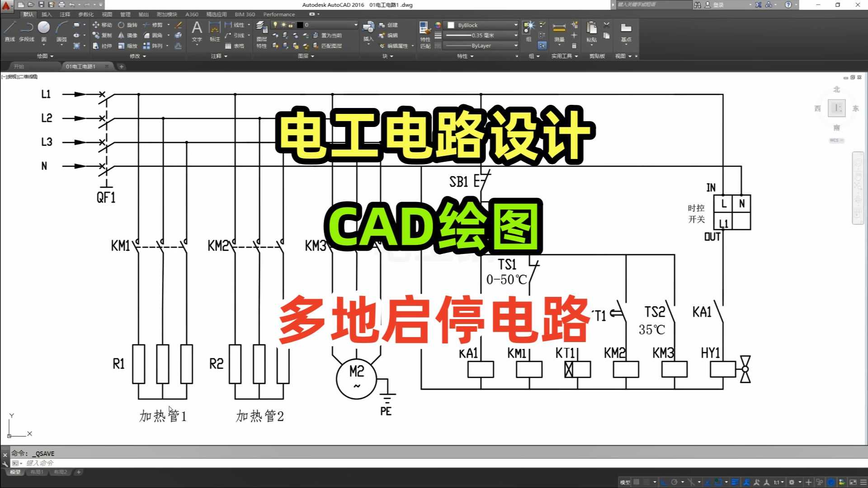Activate the Mirror (镜像) tool
The width and height of the screenshot is (868, 488).
click(x=127, y=35)
